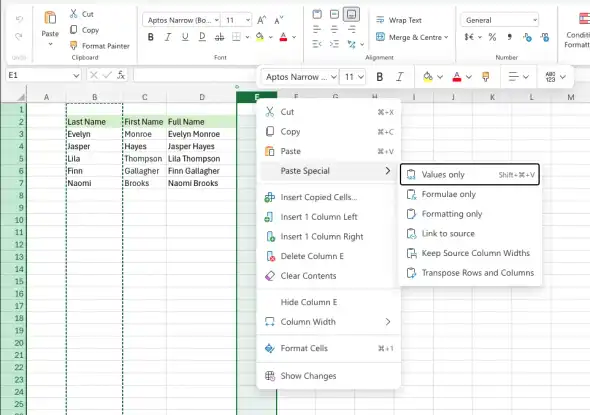Image resolution: width=590 pixels, height=415 pixels.
Task: Open the Name Box showing E1
Action: point(43,75)
